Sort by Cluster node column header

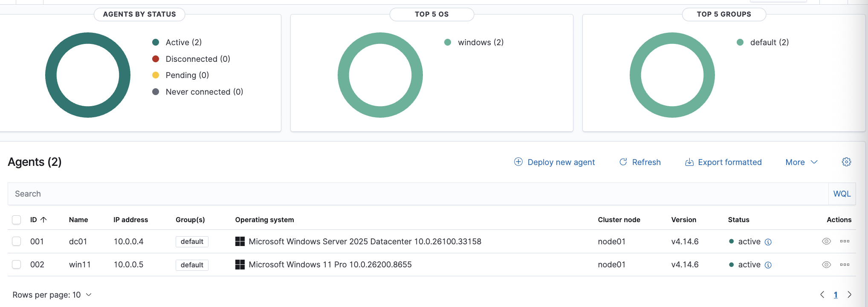pos(619,220)
